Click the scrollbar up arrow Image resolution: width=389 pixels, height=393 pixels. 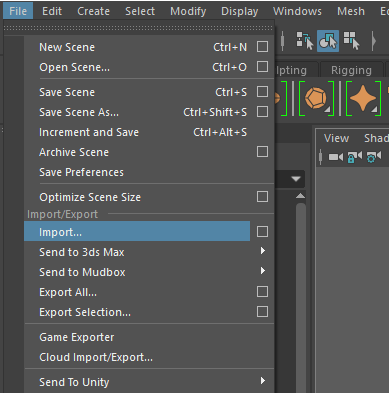[x=300, y=196]
